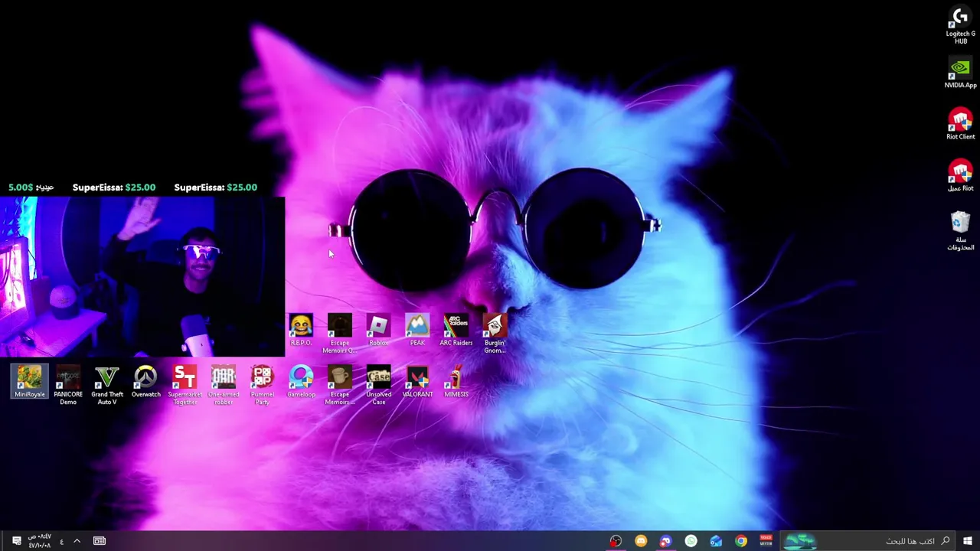Open the notification Action Center
Screen dimensions: 980x551
tap(16, 541)
